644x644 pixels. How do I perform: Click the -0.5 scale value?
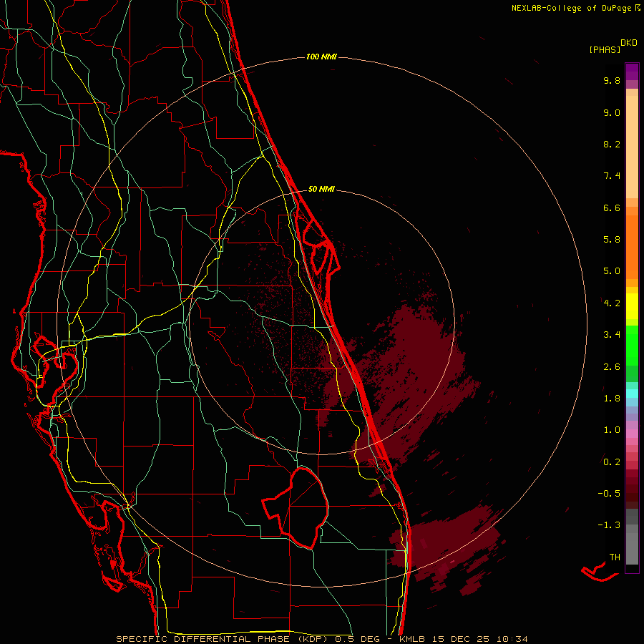coord(609,493)
